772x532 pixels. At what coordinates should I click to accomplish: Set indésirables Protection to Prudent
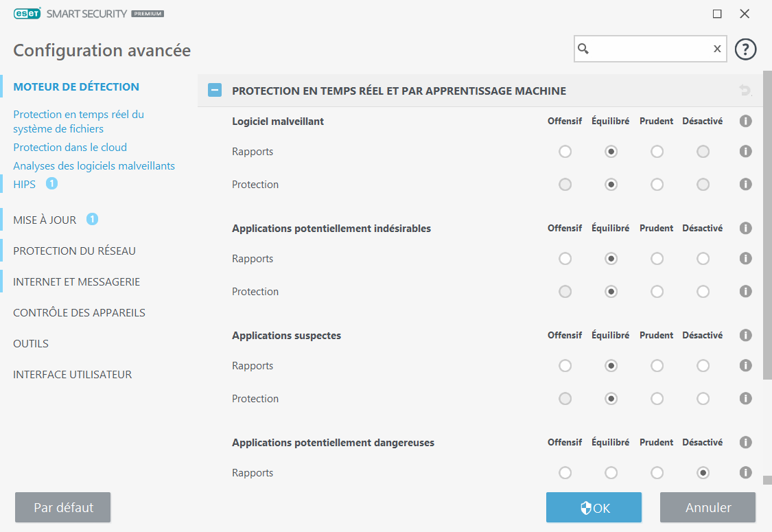657,292
